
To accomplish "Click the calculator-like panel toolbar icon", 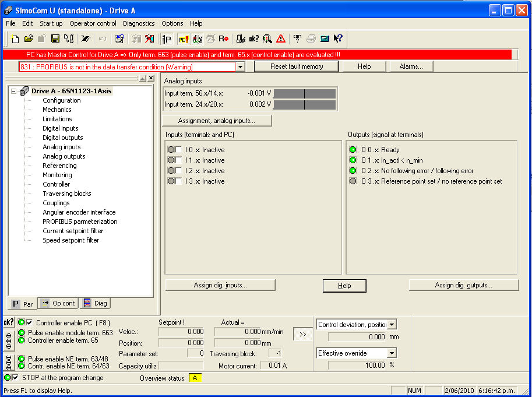I will (x=325, y=38).
